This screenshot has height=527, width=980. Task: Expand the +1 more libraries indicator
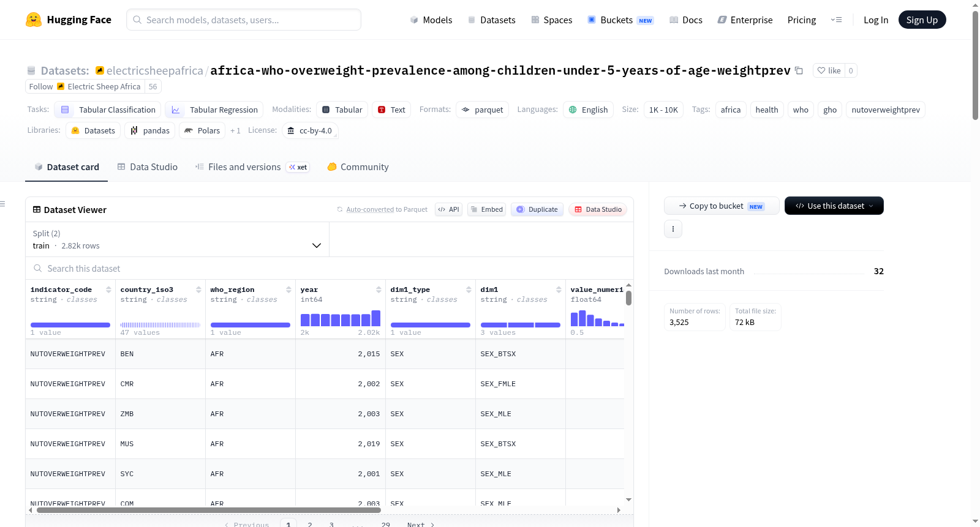coord(235,130)
